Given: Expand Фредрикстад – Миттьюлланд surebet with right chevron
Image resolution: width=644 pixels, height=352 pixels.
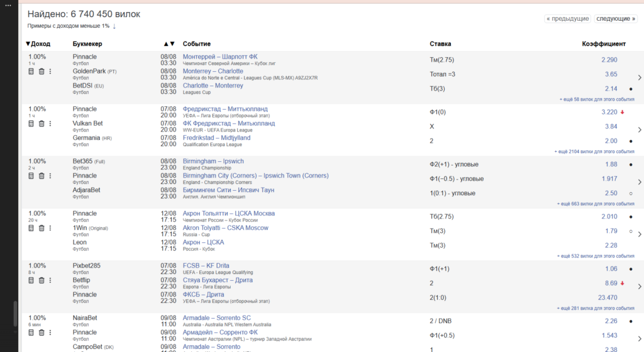Looking at the screenshot, I should [640, 130].
